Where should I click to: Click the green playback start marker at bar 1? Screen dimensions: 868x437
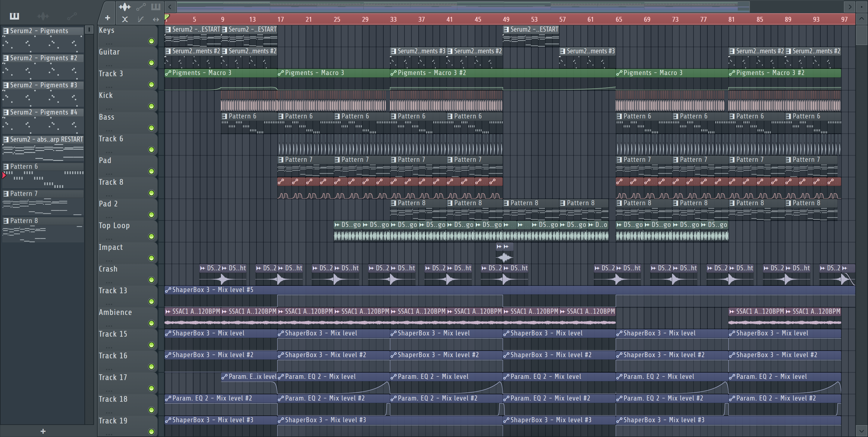point(167,17)
